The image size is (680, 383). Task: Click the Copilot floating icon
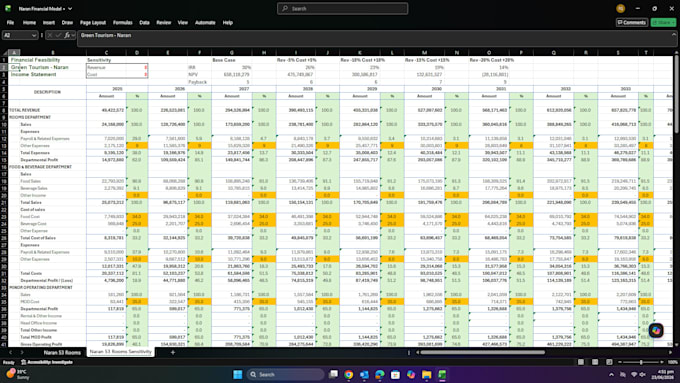point(656,330)
